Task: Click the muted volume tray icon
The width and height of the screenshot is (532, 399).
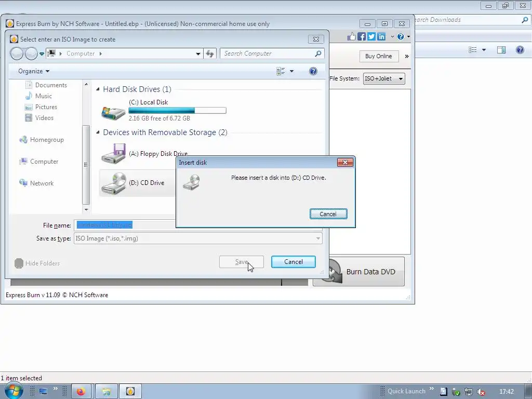Action: pyautogui.click(x=481, y=392)
